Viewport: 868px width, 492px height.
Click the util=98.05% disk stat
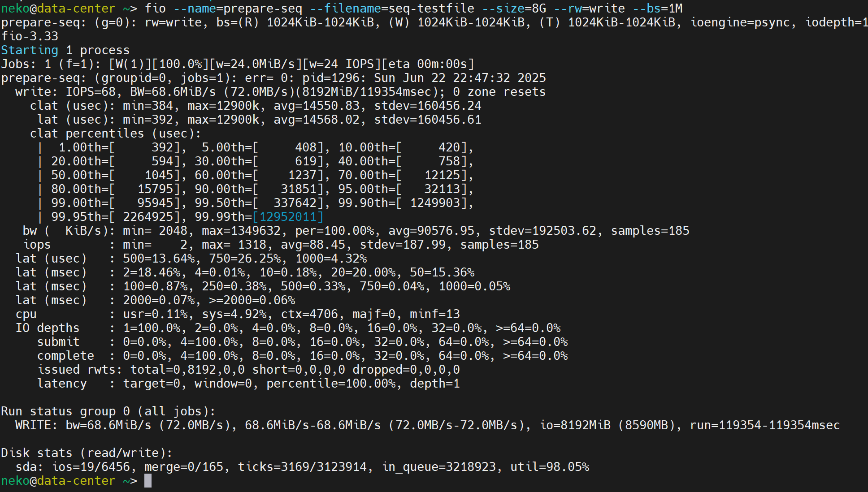pos(550,467)
